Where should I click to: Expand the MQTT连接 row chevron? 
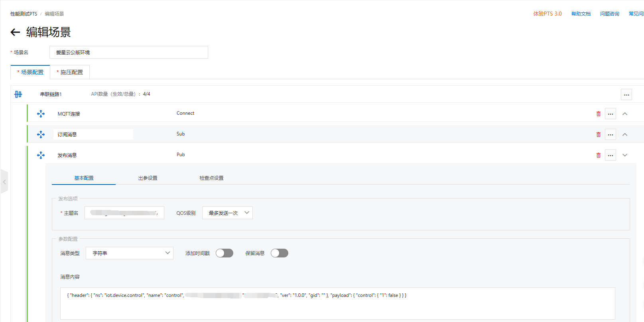tap(625, 114)
